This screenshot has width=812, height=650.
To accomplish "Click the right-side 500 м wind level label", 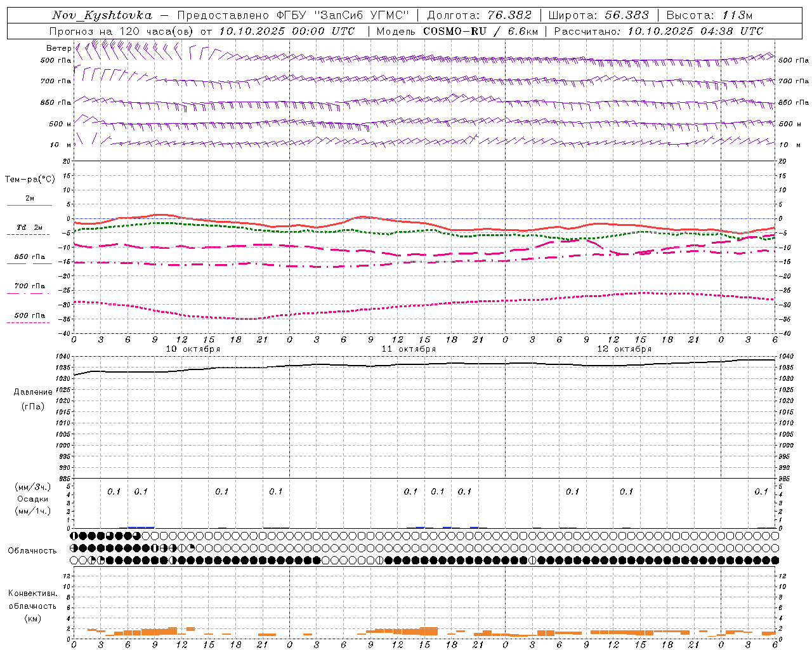I will click(x=790, y=124).
